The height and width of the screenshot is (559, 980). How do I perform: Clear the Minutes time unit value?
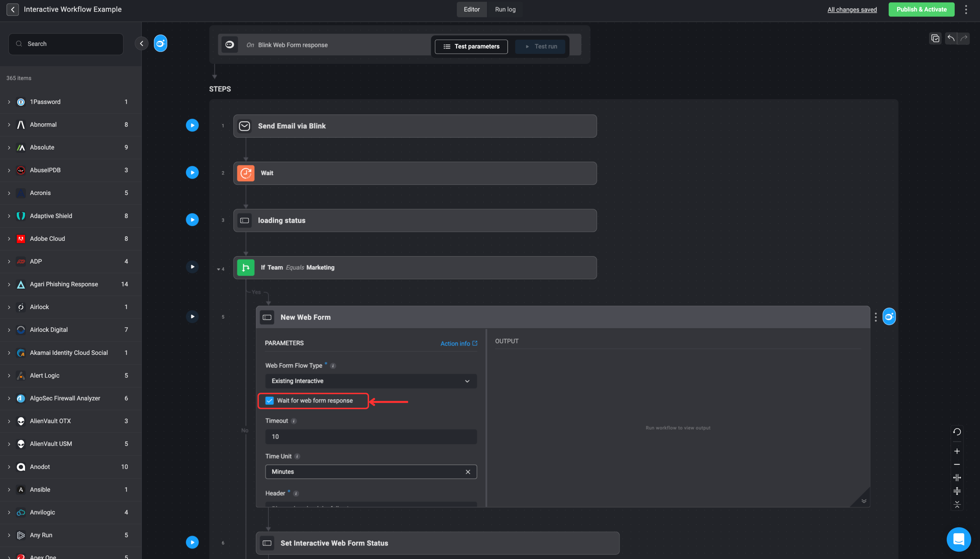click(468, 472)
